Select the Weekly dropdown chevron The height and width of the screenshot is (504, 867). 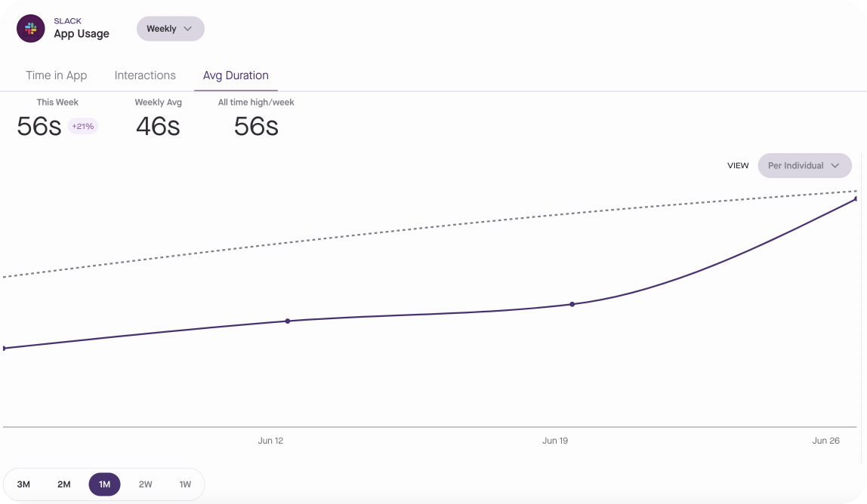[187, 28]
